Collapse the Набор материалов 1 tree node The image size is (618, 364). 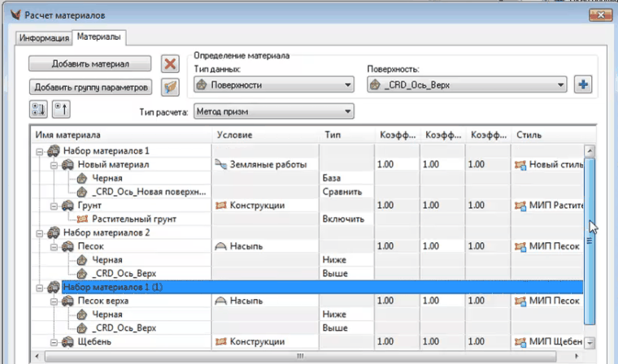(x=39, y=151)
